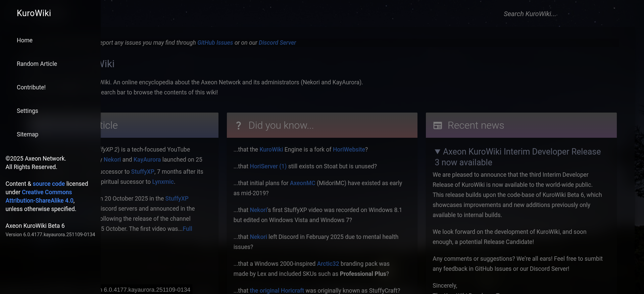Open the GitHub Issues link
Image resolution: width=644 pixels, height=294 pixels.
215,43
